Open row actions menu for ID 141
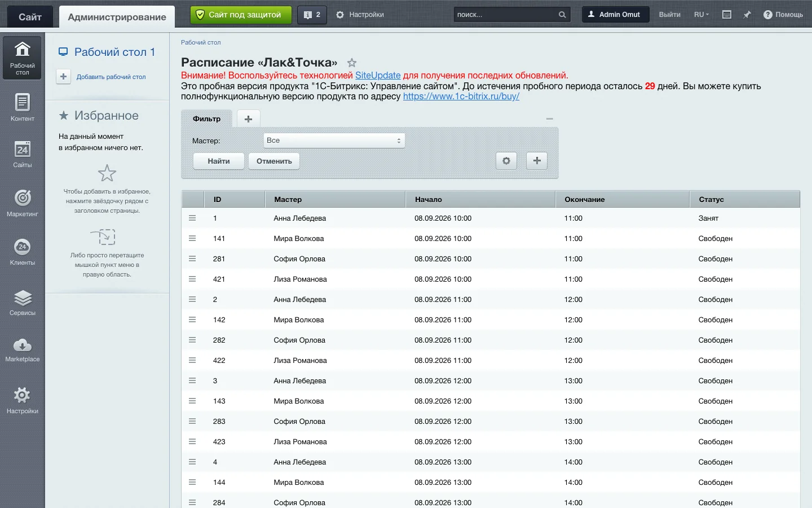This screenshot has width=812, height=508. point(192,238)
